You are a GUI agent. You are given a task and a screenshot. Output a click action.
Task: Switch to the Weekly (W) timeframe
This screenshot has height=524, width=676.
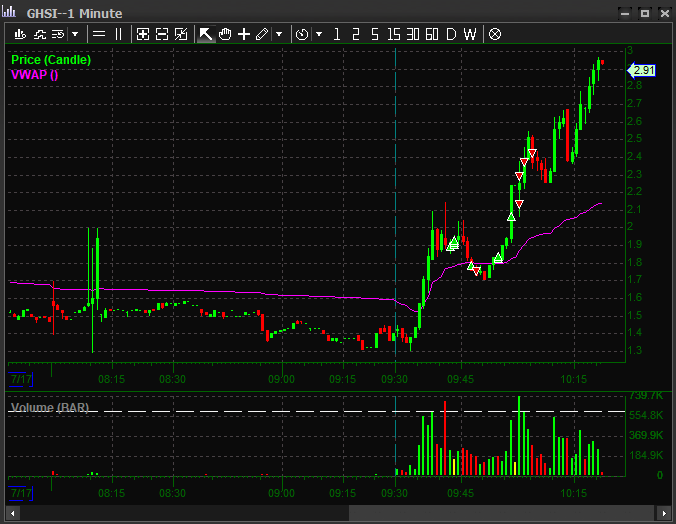click(x=470, y=34)
